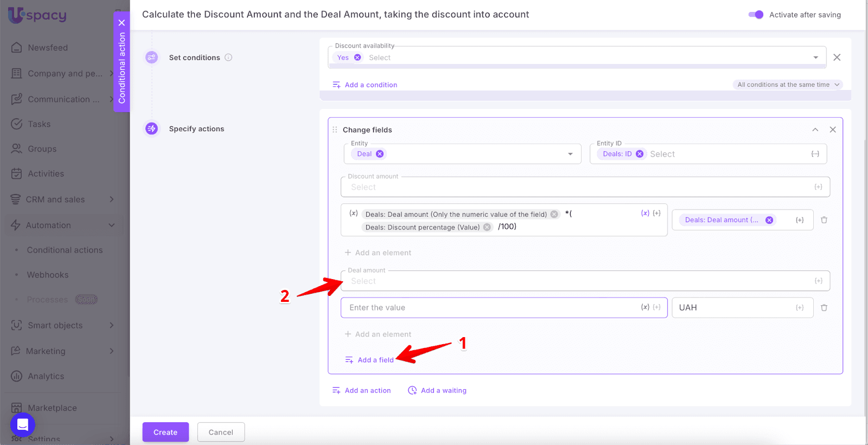Remove the Deal entity chip
Screen dimensions: 868x445
[x=380, y=154]
